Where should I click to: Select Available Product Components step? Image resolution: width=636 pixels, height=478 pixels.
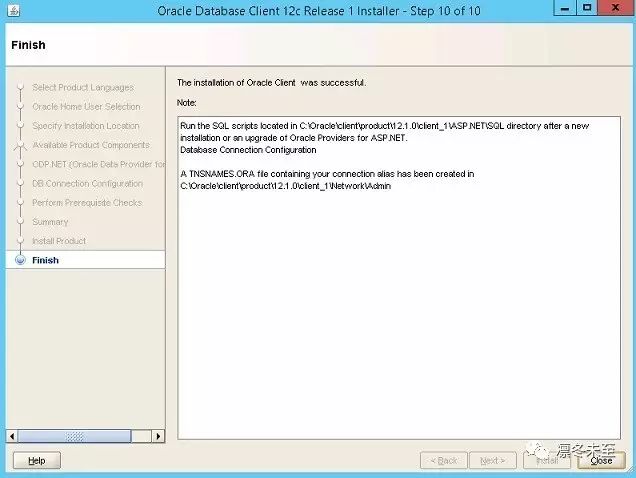(91, 145)
